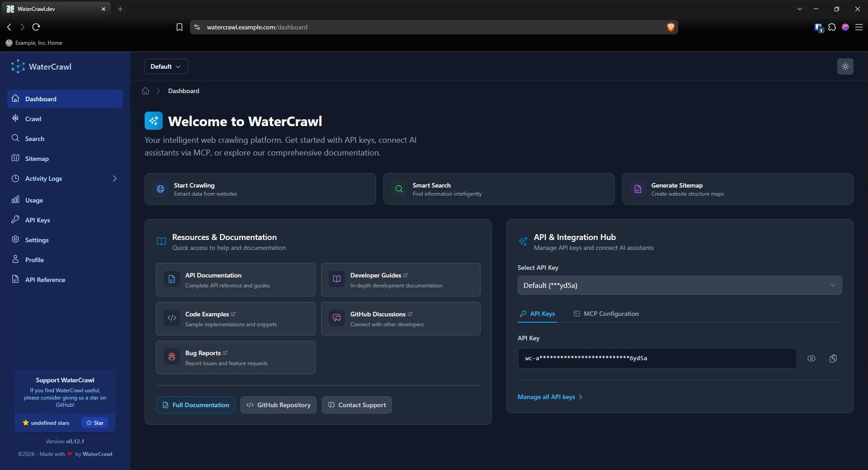
Task: Open the Default team dropdown
Action: pos(166,66)
